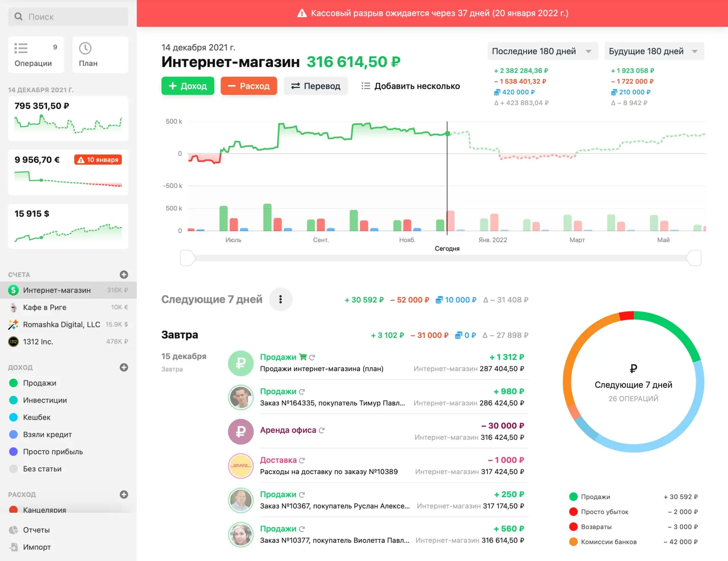Switch to the Операции tab
728x561 pixels.
pos(36,55)
